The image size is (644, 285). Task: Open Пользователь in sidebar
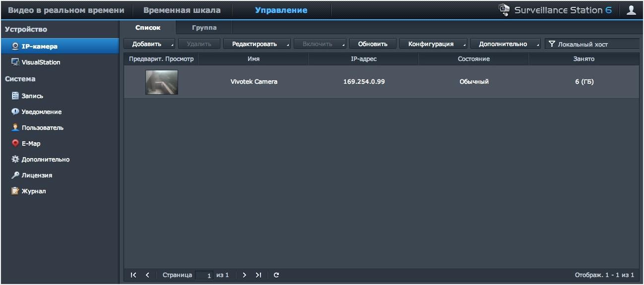[60, 127]
